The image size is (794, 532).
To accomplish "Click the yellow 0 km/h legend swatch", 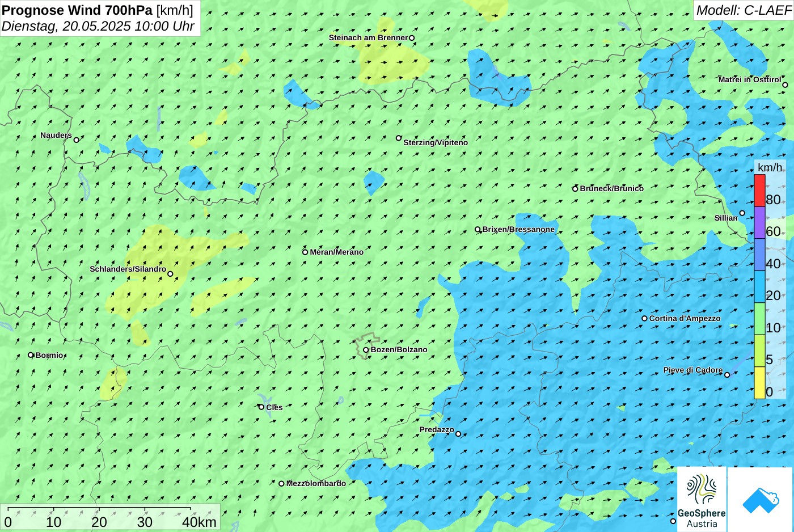I will tap(759, 383).
